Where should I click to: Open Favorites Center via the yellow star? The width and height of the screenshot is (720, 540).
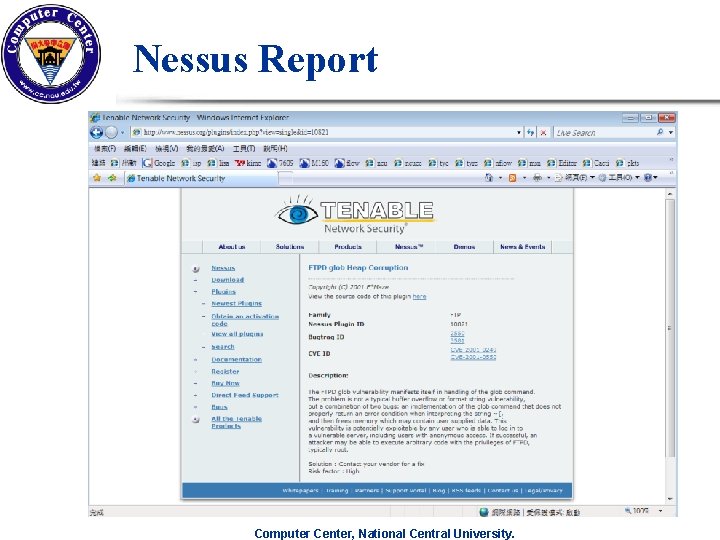pos(97,178)
